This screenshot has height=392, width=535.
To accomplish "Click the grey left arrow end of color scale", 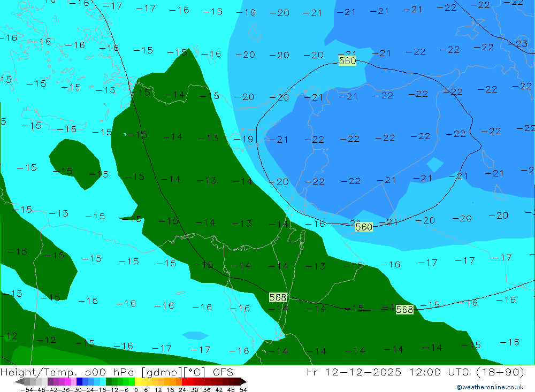I will click(x=19, y=381).
